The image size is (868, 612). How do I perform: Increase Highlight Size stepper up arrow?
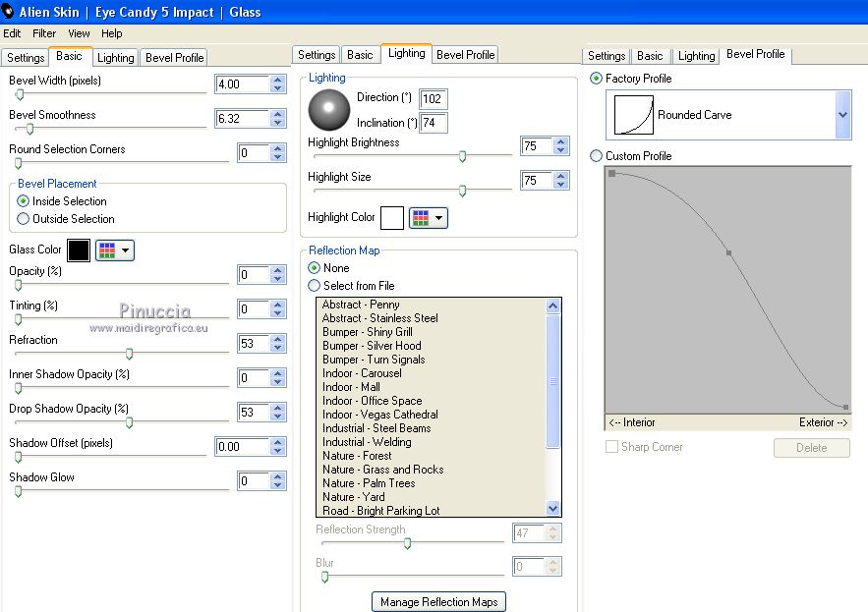(x=560, y=176)
